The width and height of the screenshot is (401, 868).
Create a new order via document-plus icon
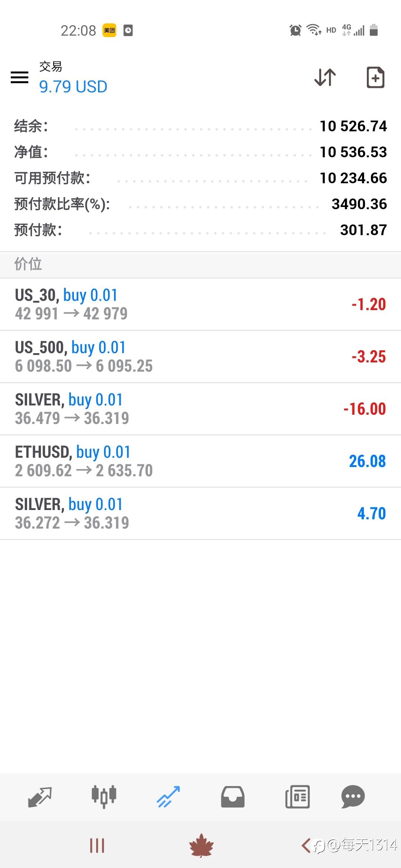375,78
